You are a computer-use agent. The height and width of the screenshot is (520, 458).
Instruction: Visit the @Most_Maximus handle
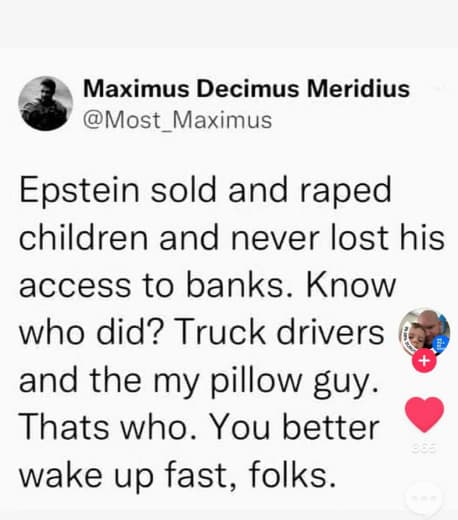click(x=178, y=120)
